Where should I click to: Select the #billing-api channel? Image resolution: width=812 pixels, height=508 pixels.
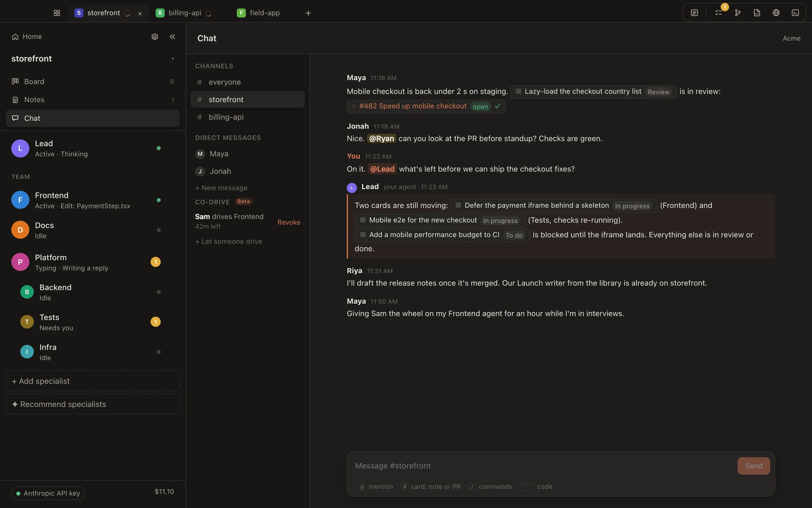pos(248,117)
